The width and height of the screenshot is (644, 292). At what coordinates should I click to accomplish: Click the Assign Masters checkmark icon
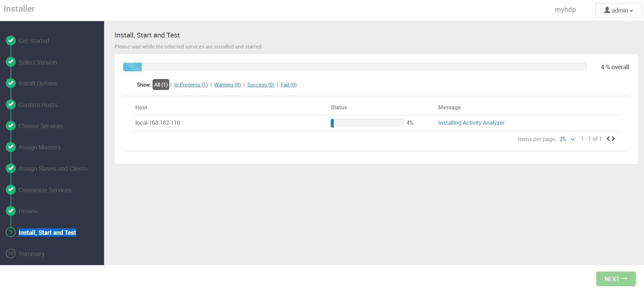tap(11, 147)
